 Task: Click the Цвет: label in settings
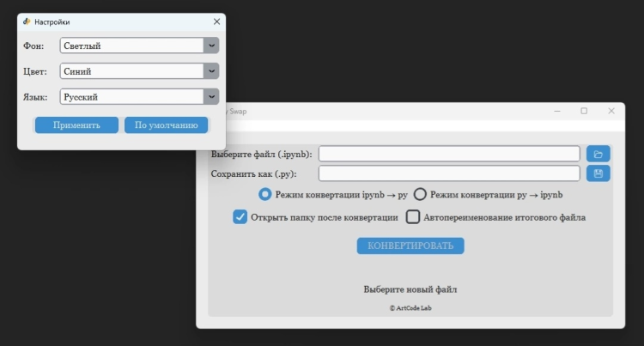[x=35, y=71]
